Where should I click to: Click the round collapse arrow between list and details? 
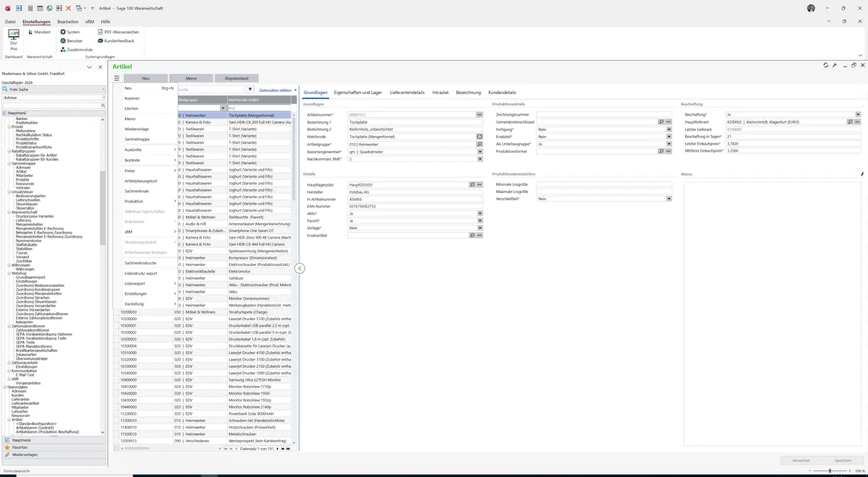(x=299, y=268)
